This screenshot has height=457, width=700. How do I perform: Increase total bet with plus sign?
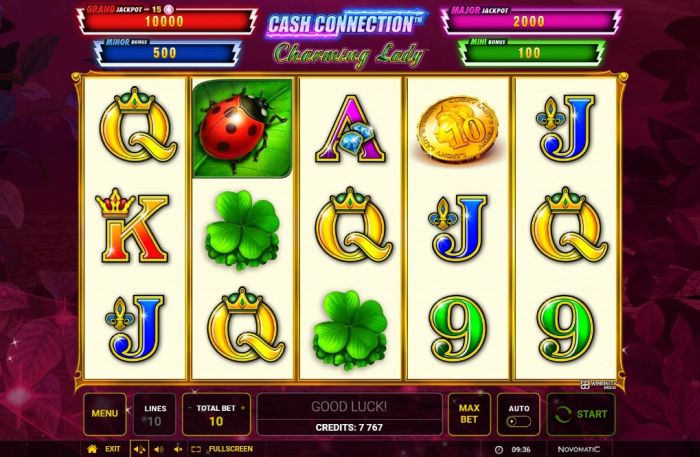243,408
